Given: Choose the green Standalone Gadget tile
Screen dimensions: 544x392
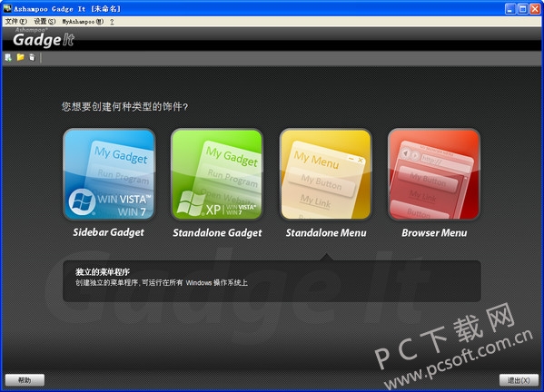Looking at the screenshot, I should point(217,174).
